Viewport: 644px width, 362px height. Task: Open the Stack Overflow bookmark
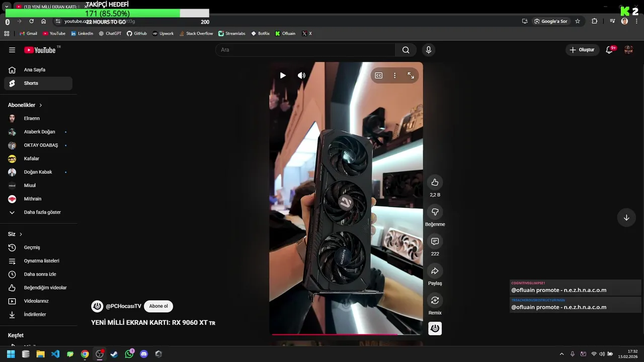tap(196, 34)
